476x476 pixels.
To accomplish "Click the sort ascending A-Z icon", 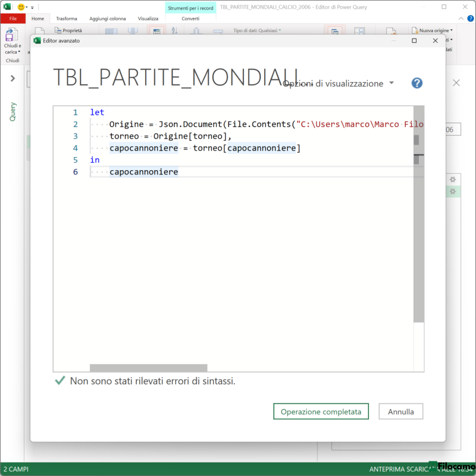I will 175,30.
